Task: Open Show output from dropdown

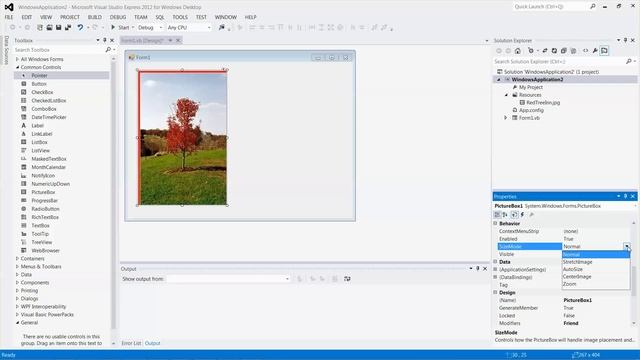Action: pos(228,279)
